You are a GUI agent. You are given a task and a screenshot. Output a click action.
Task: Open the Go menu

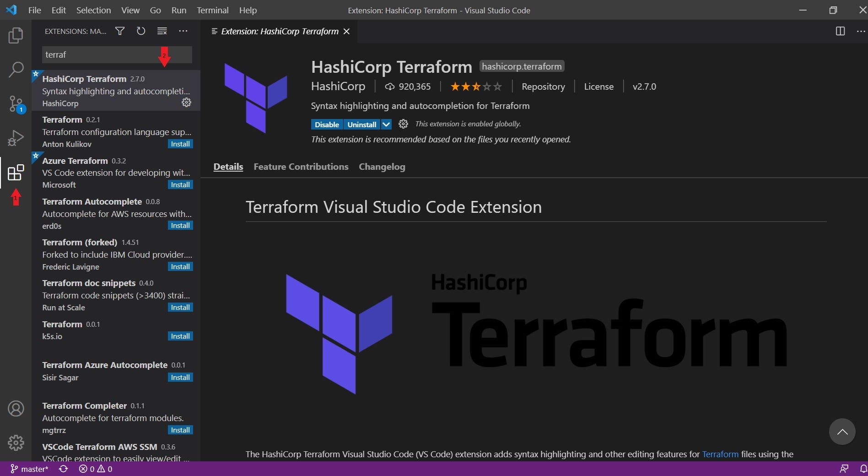coord(156,10)
